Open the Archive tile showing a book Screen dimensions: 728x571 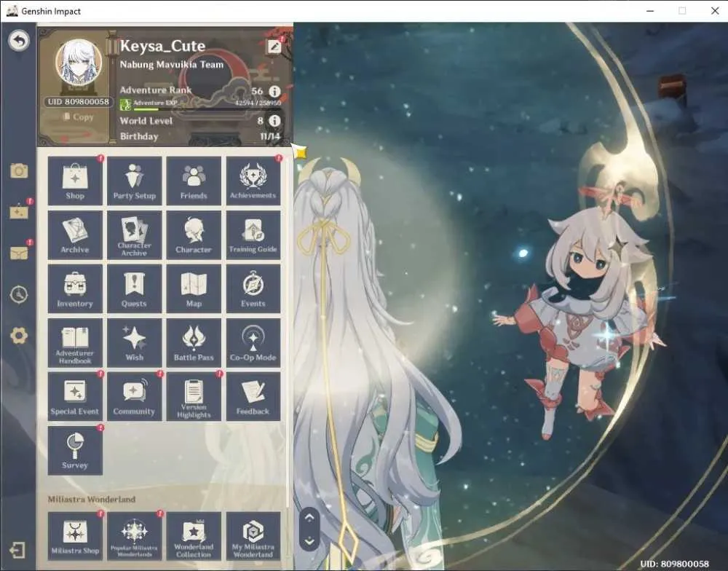[75, 235]
